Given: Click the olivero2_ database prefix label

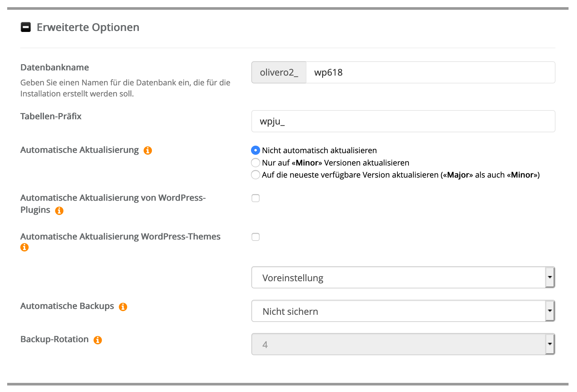Looking at the screenshot, I should point(279,72).
